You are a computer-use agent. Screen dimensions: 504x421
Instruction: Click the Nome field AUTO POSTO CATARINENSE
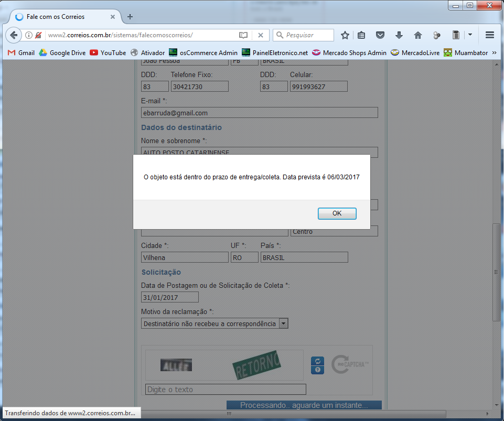pos(260,153)
